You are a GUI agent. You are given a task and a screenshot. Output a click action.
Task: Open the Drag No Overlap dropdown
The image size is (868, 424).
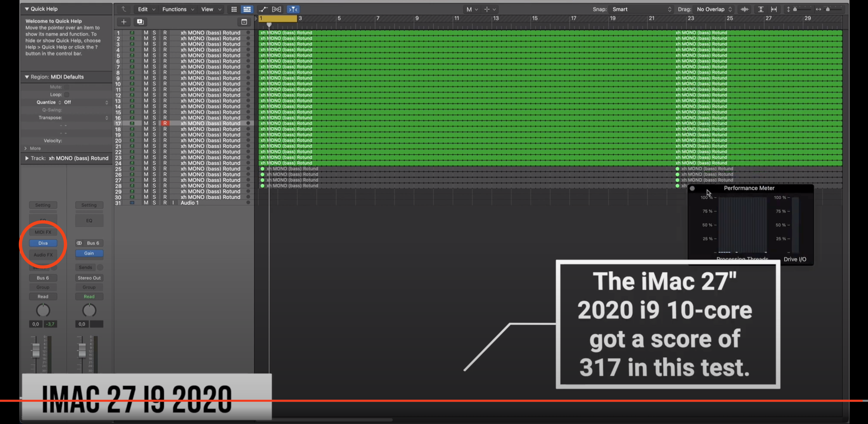(x=714, y=9)
